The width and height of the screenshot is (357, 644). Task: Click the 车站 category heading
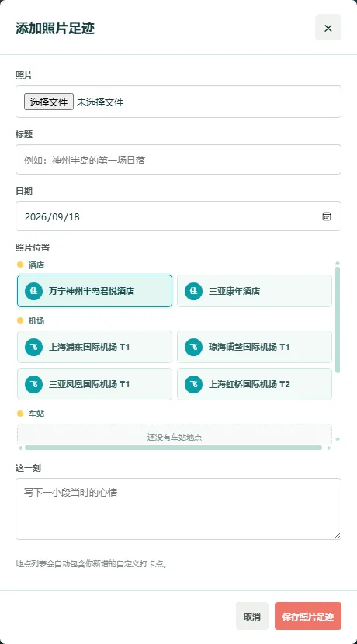click(x=36, y=414)
